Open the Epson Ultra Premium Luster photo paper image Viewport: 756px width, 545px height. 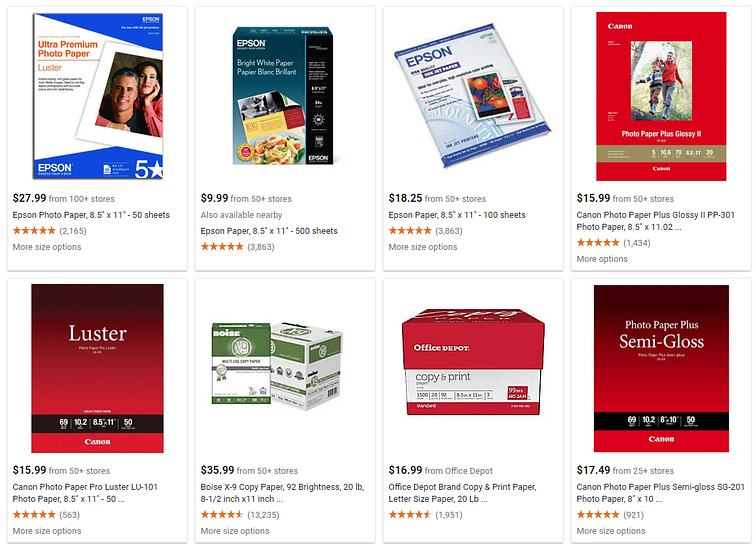tap(98, 96)
